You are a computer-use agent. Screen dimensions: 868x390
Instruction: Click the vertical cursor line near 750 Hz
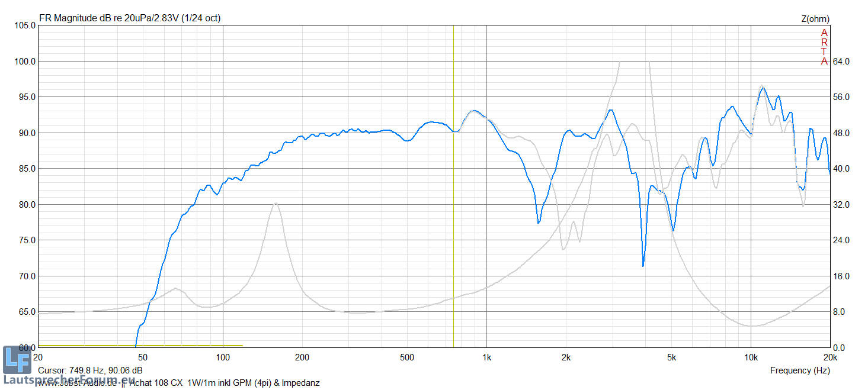tap(454, 178)
